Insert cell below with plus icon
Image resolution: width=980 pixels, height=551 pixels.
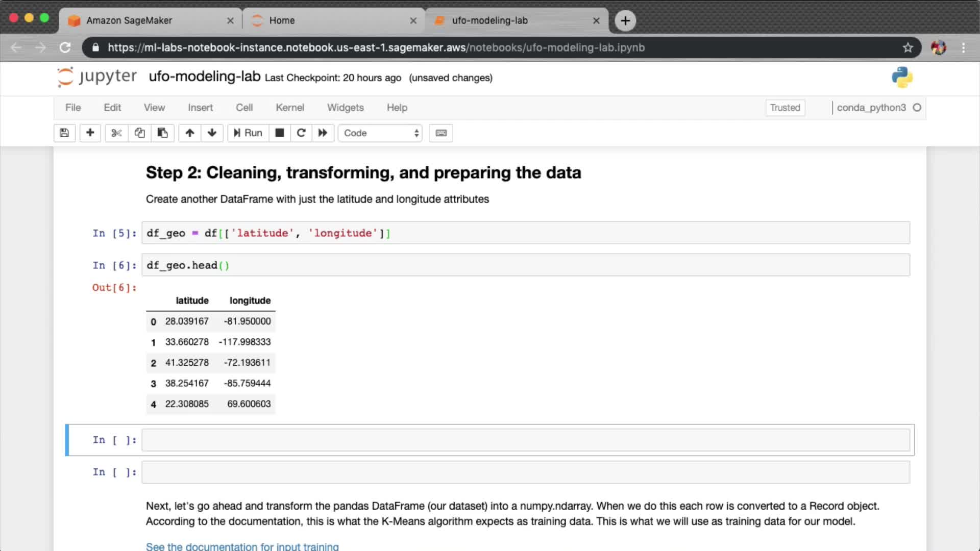(90, 133)
